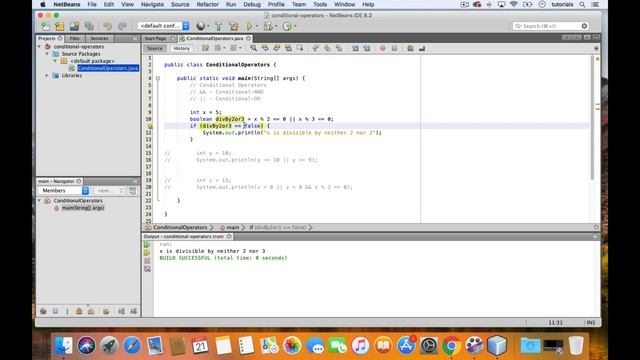Click ConditionalOperators in the editor breadcrumb
This screenshot has width=640, height=360.
180,227
